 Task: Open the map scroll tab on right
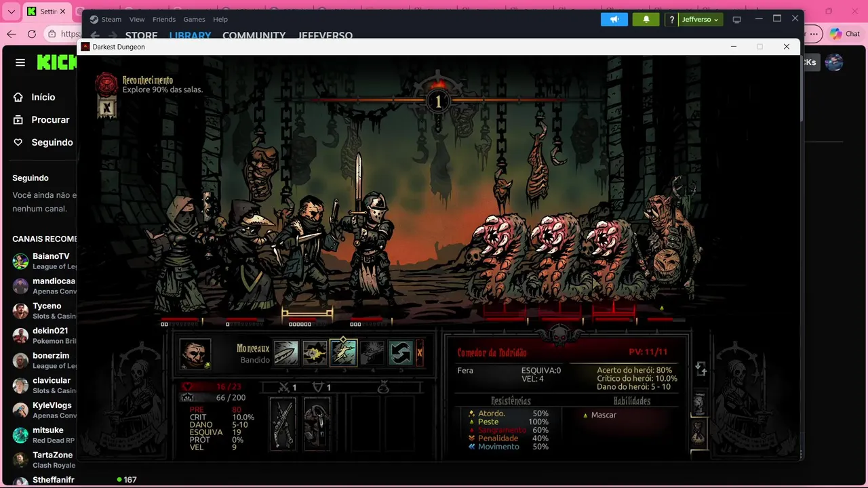coord(698,404)
